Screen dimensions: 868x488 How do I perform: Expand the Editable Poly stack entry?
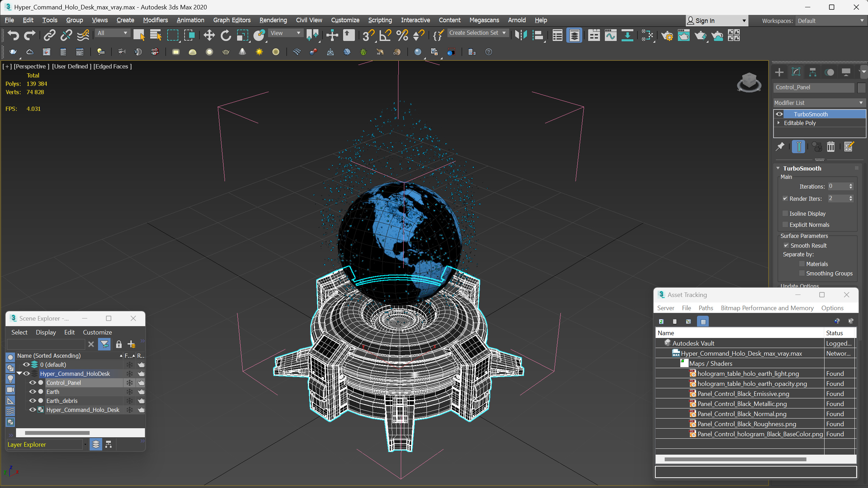point(779,123)
